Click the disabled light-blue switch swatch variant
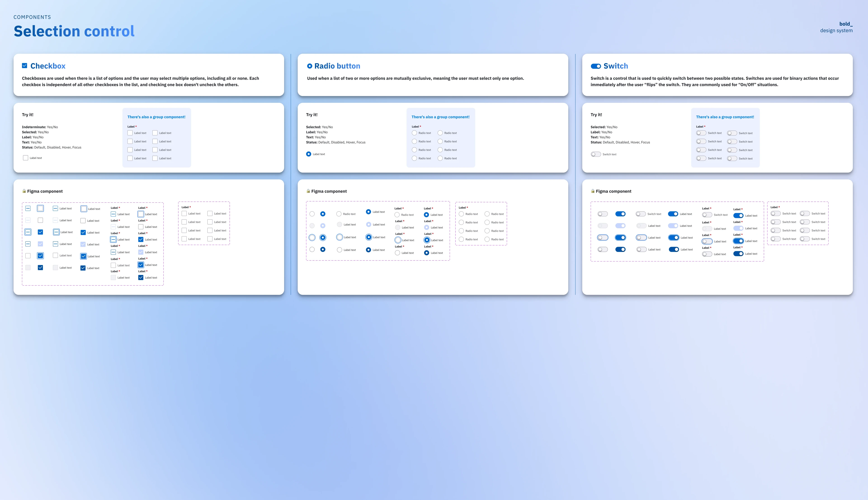 [620, 226]
